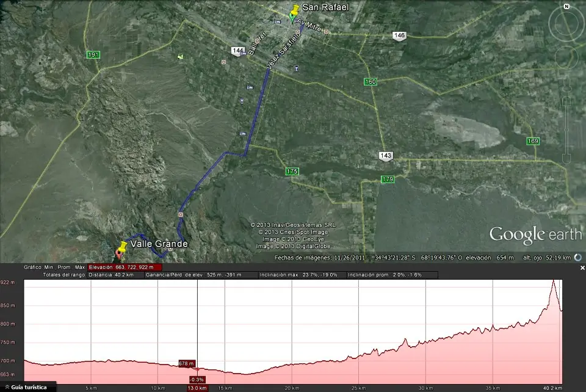Viewport: 586px width, 392px height.
Task: Click the 922 m axis label
Action: point(7,282)
